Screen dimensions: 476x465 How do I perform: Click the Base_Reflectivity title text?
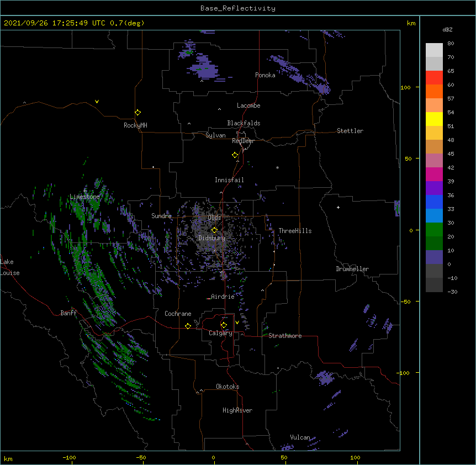[x=238, y=8]
